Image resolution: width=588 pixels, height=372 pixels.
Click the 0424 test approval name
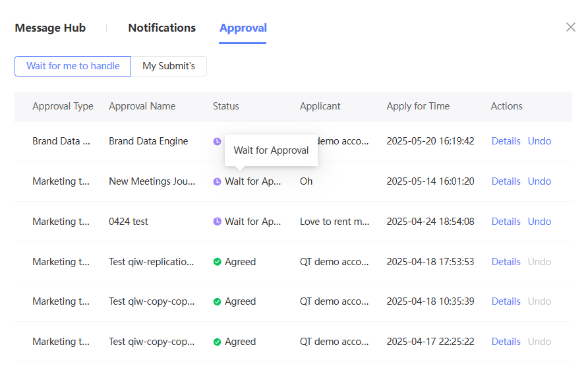(129, 222)
